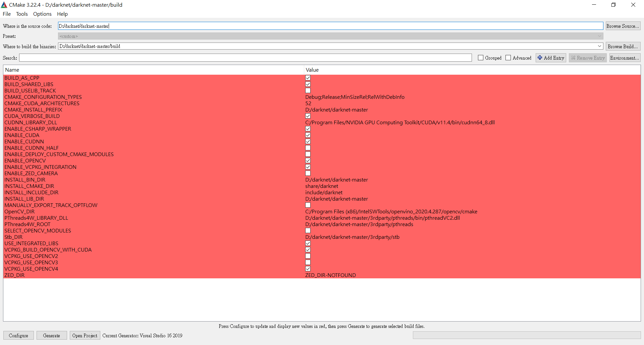
Task: Click the Generate button
Action: point(52,336)
